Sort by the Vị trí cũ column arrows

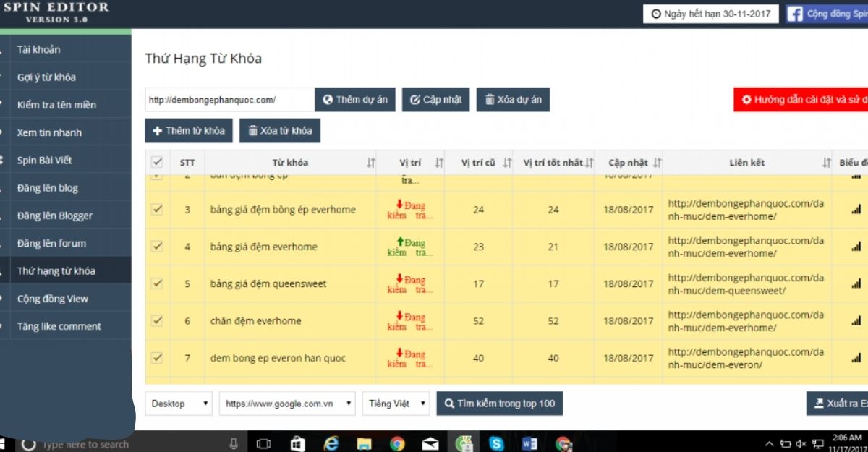click(x=508, y=163)
